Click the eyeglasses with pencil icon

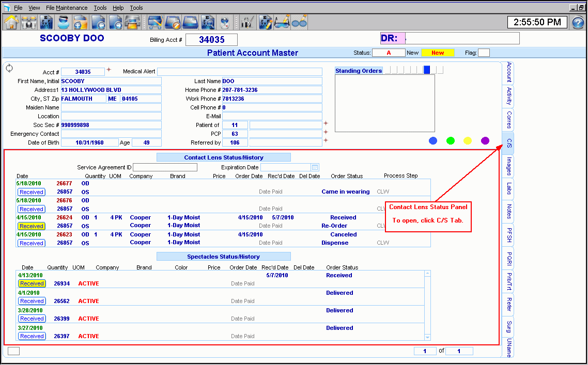click(x=282, y=22)
